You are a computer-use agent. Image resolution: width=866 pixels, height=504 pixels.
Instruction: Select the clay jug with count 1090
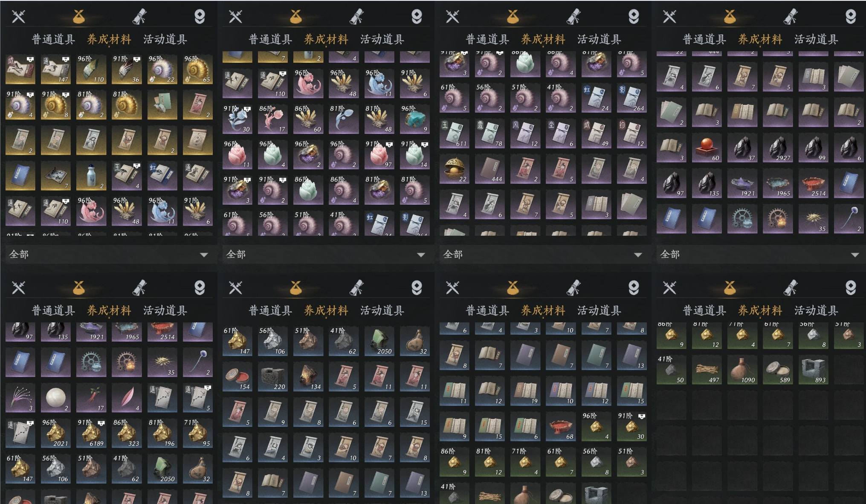tap(742, 370)
